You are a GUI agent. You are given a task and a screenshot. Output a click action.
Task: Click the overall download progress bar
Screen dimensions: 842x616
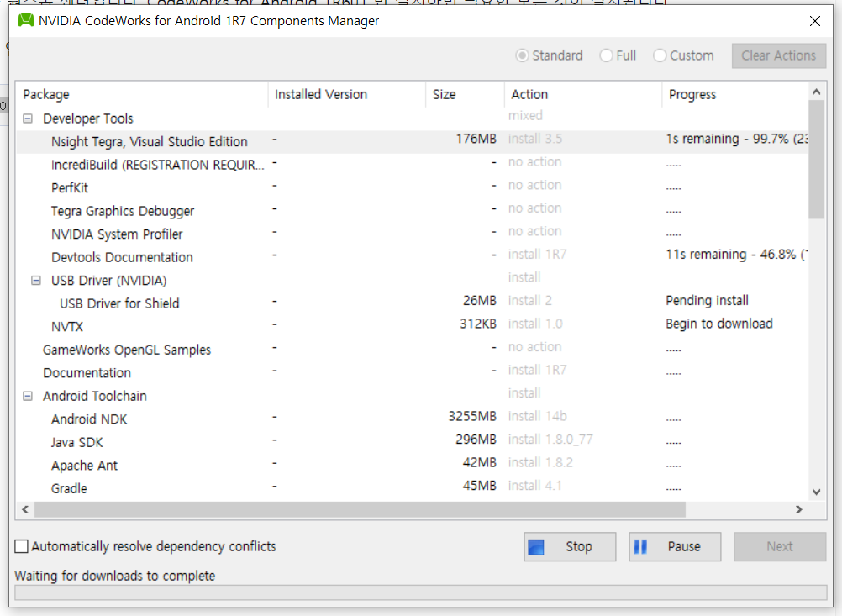pos(420,592)
